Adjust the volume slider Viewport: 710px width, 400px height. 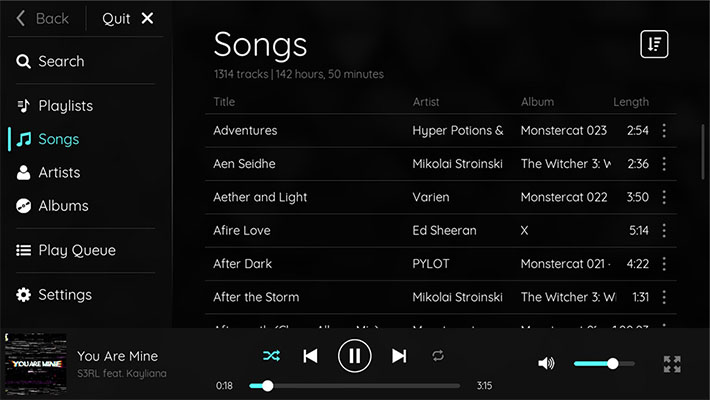(604, 363)
